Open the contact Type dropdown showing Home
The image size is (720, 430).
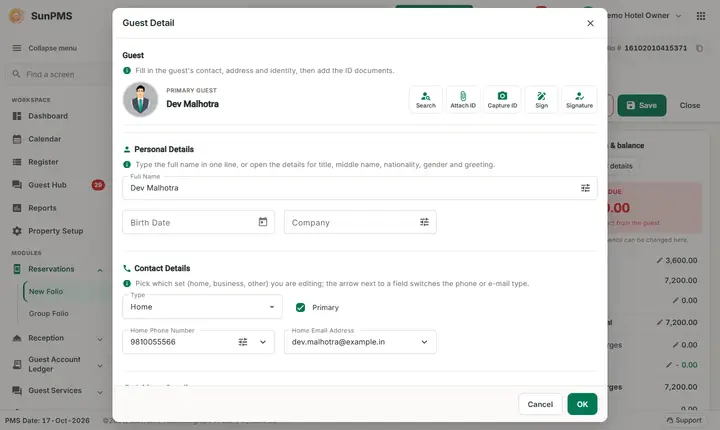point(202,307)
